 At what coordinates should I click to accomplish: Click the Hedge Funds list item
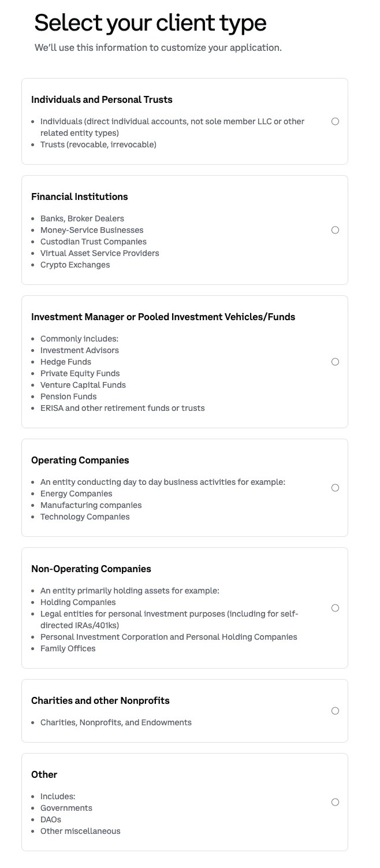66,362
